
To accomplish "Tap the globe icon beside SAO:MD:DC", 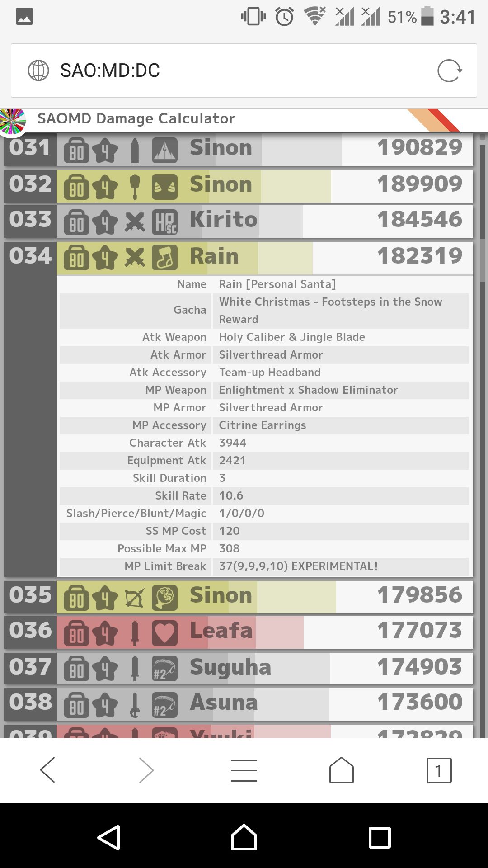I will (38, 71).
